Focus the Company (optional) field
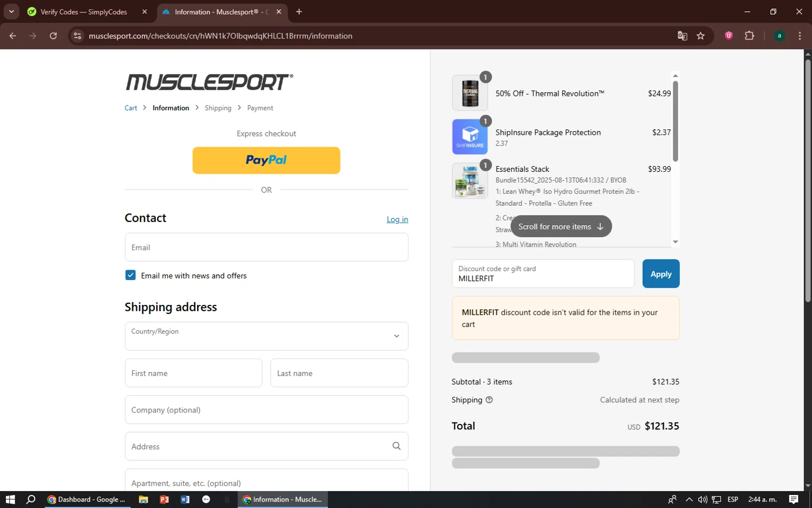The height and width of the screenshot is (508, 812). [x=266, y=409]
